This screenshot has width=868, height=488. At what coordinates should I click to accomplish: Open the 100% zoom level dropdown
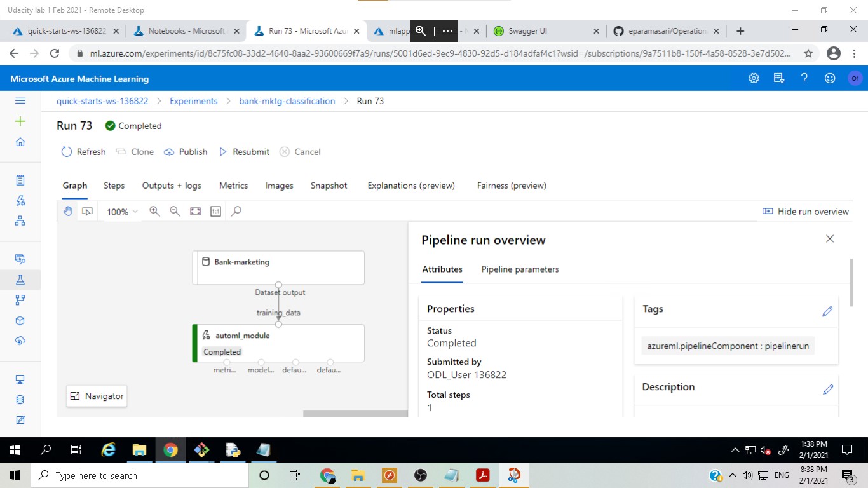[121, 212]
